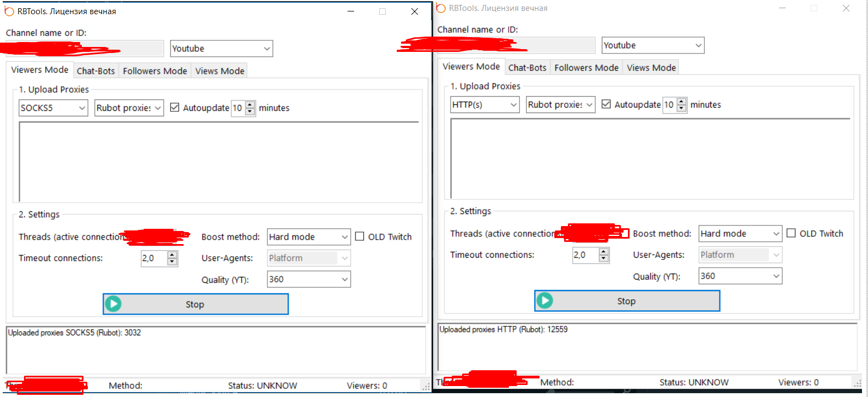This screenshot has width=868, height=397.
Task: Enable OLD Twitch checkbox in left window
Action: [360, 236]
